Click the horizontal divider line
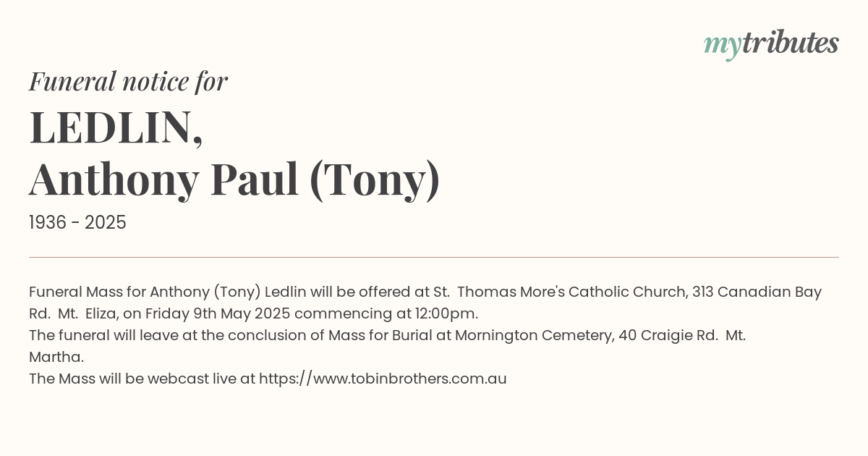The height and width of the screenshot is (456, 868). (434, 257)
